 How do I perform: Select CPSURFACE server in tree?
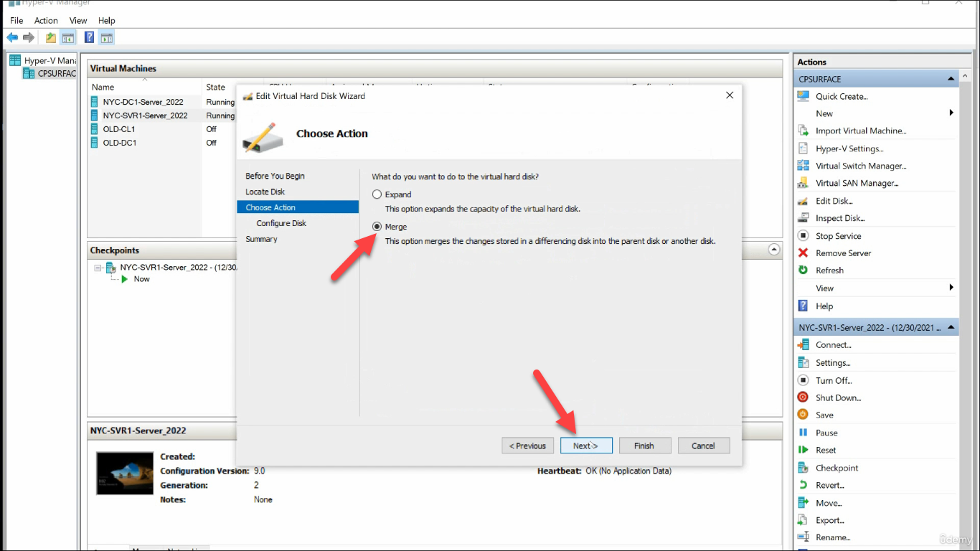(x=49, y=73)
